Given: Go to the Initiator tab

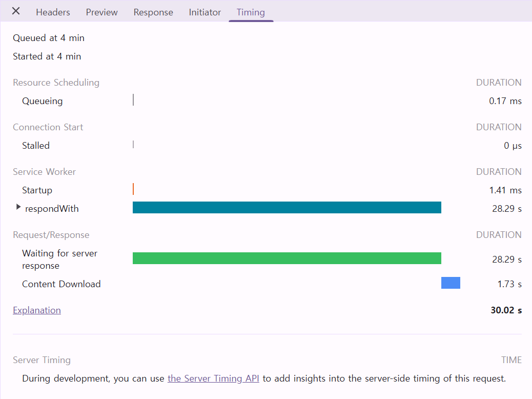Looking at the screenshot, I should click(204, 12).
